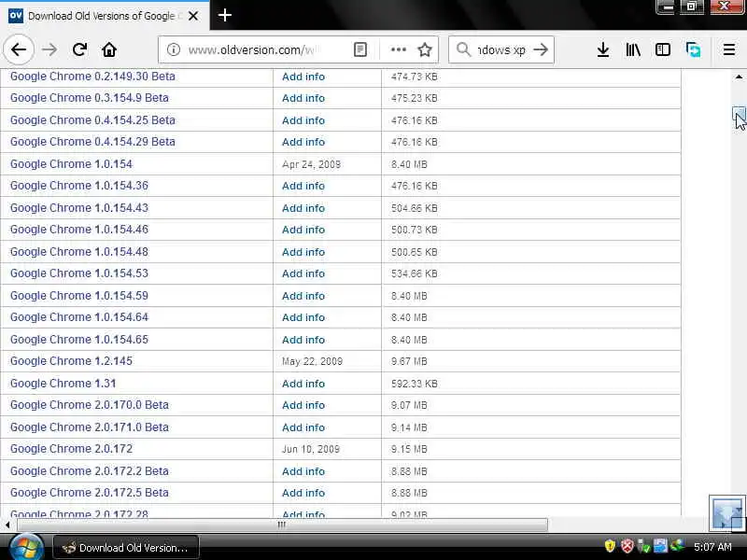Click the taskbar clock showing 5:07 AM
Image resolution: width=747 pixels, height=560 pixels.
(712, 547)
